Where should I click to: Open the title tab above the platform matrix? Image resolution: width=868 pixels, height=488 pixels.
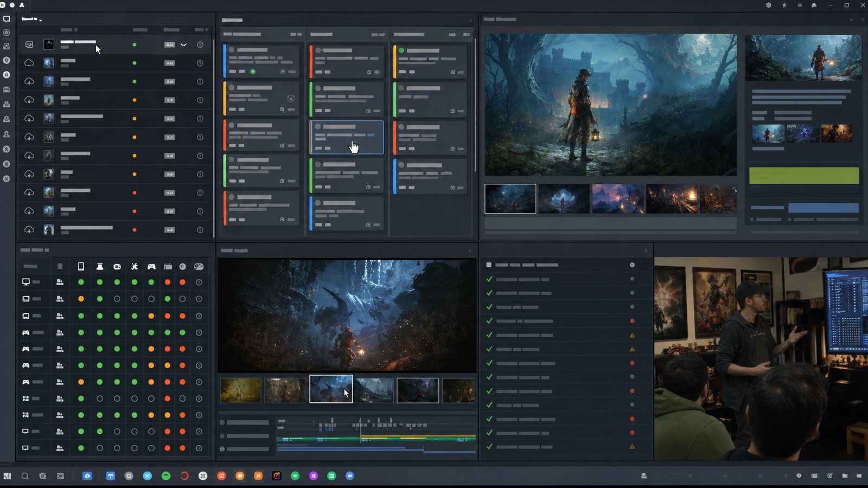point(35,250)
